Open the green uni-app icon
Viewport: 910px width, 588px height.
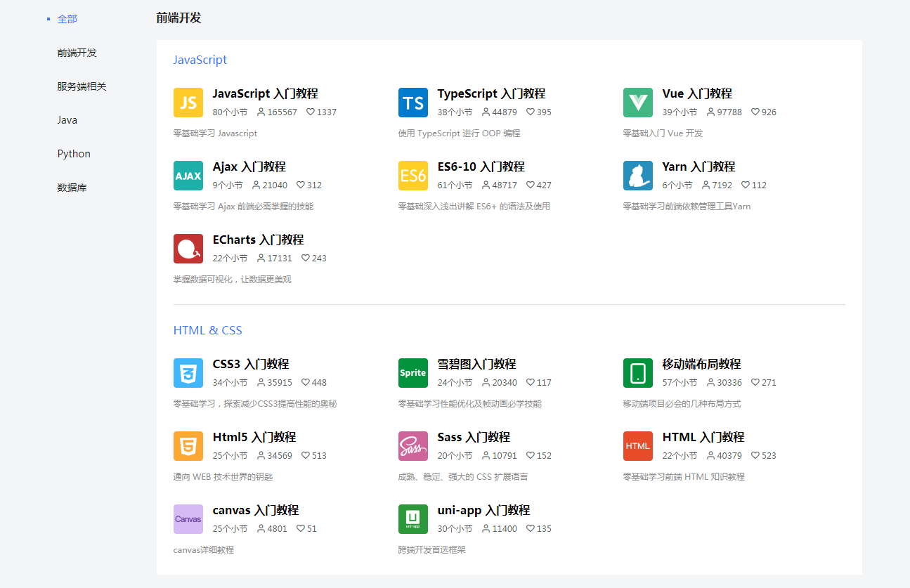pos(412,519)
